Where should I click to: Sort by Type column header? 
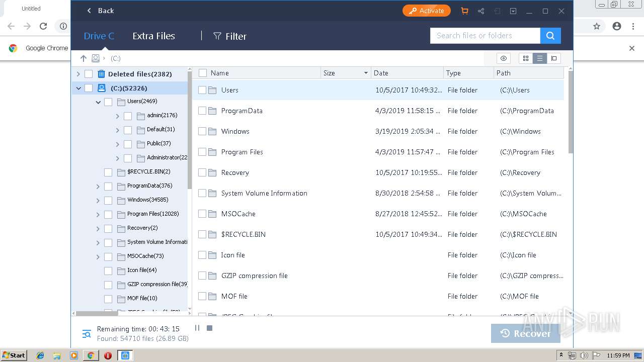tap(469, 73)
